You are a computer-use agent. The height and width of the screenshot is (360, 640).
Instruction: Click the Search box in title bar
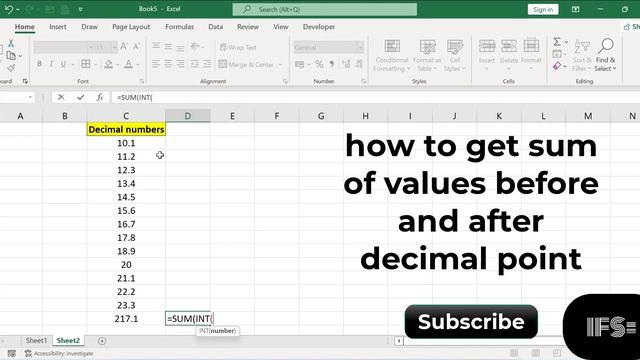pos(324,9)
